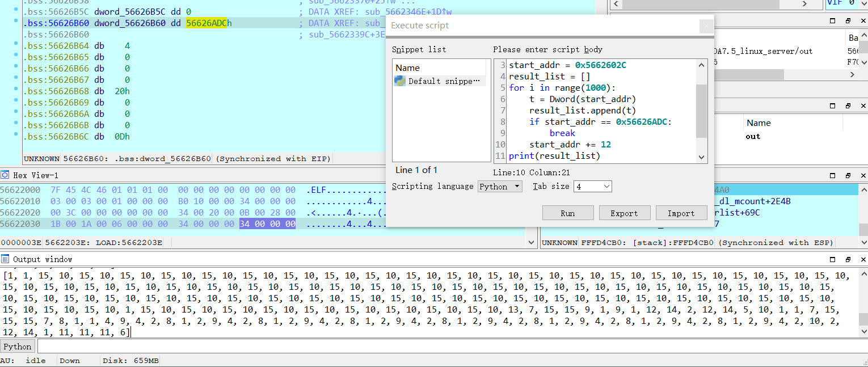Image resolution: width=868 pixels, height=367 pixels.
Task: Float the Output window panel
Action: pyautogui.click(x=848, y=259)
